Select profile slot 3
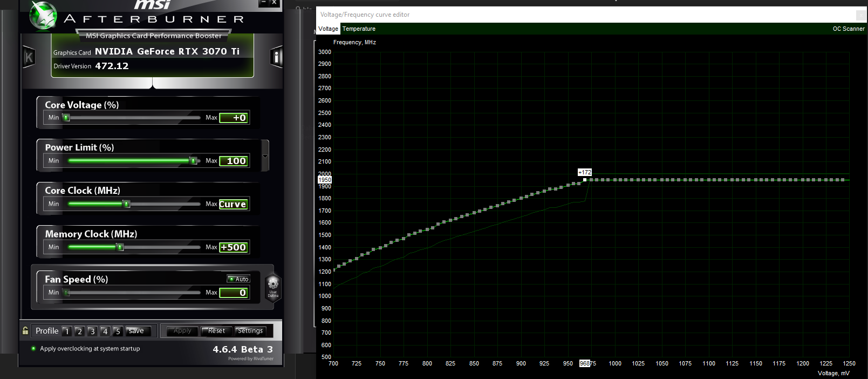This screenshot has width=868, height=379. point(92,331)
